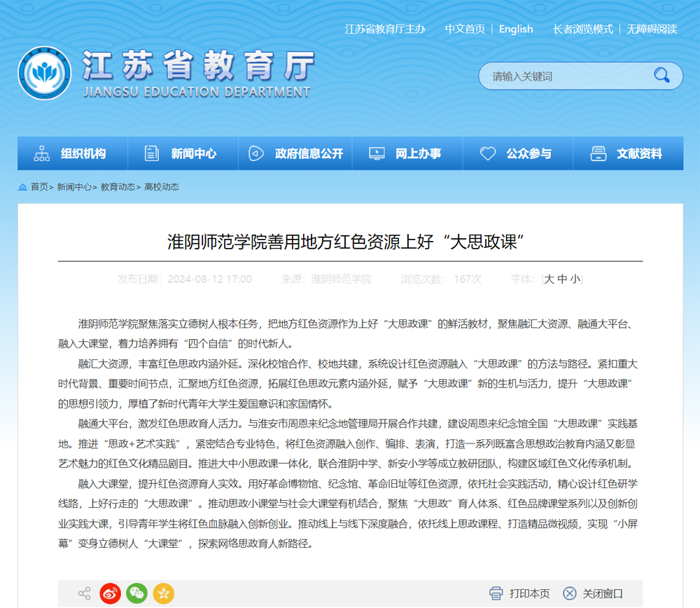Image resolution: width=700 pixels, height=608 pixels.
Task: Click the 发布日期 2024-08-12 17:00 text
Action: click(x=184, y=279)
